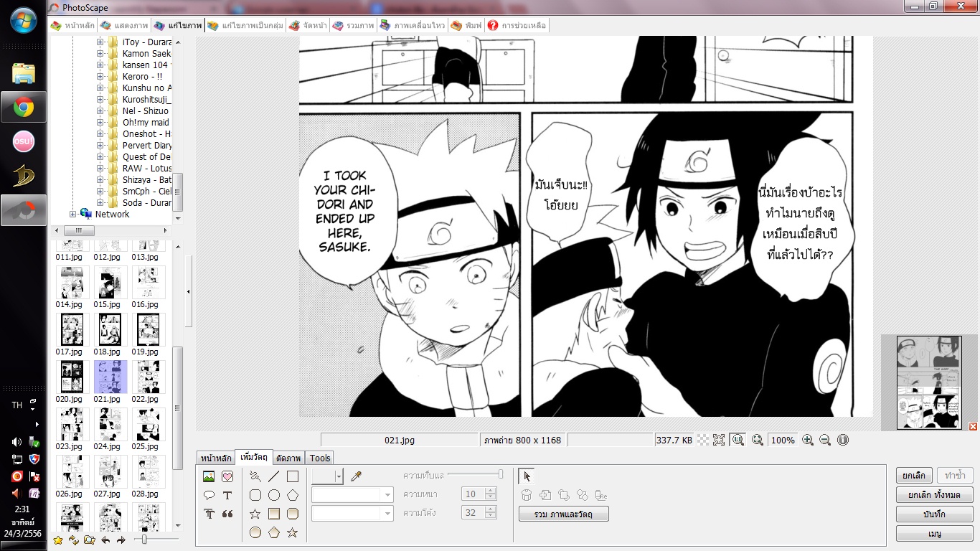Go forward to next folder arrow
This screenshot has height=551, width=980.
click(121, 540)
